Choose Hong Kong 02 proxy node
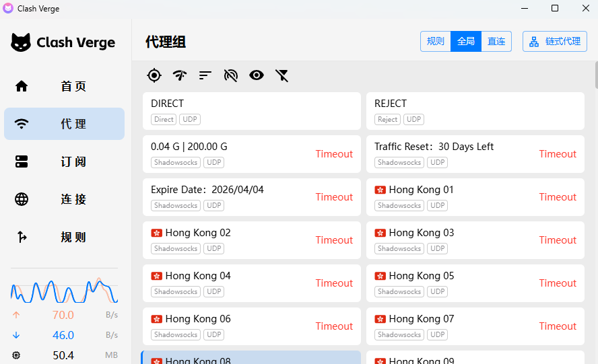598x364 pixels. [252, 240]
